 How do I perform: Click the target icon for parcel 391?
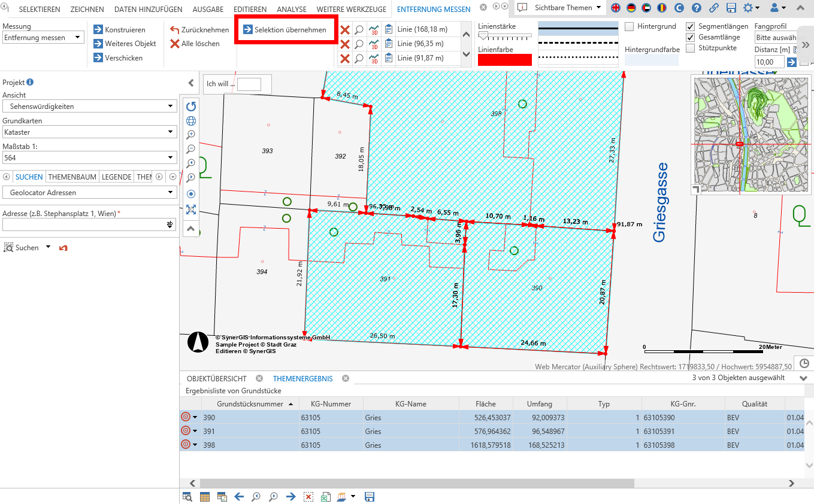tap(185, 430)
